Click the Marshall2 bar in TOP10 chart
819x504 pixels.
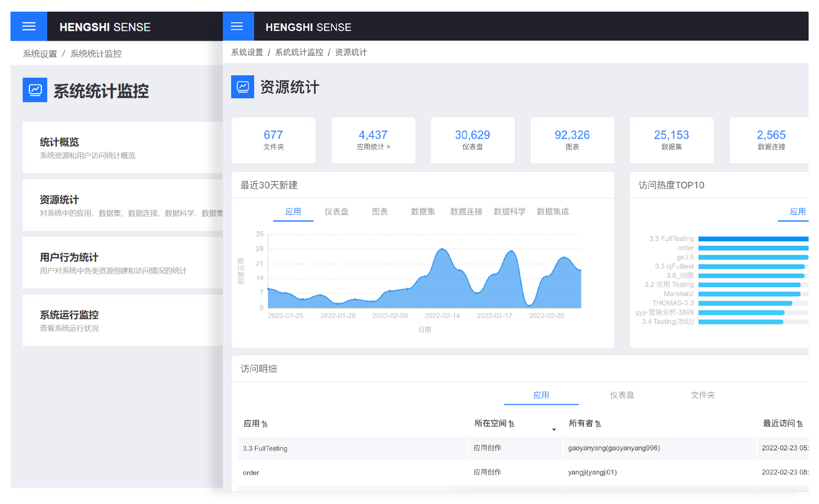tap(749, 294)
